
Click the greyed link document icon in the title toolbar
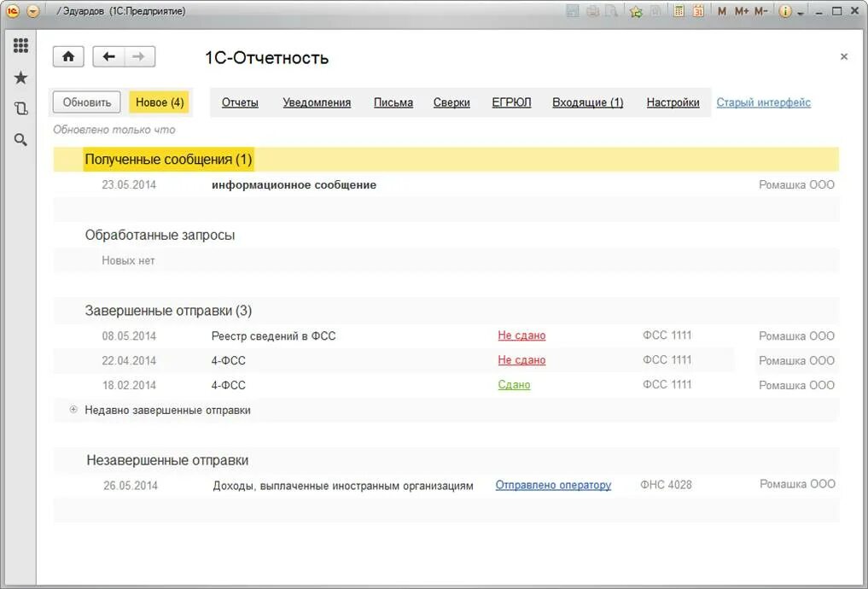(x=655, y=10)
